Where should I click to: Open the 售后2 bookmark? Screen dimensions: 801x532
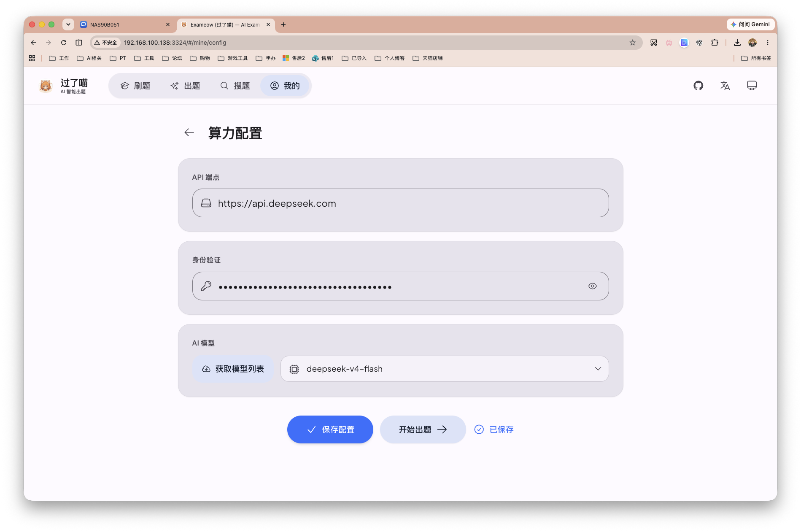click(294, 58)
